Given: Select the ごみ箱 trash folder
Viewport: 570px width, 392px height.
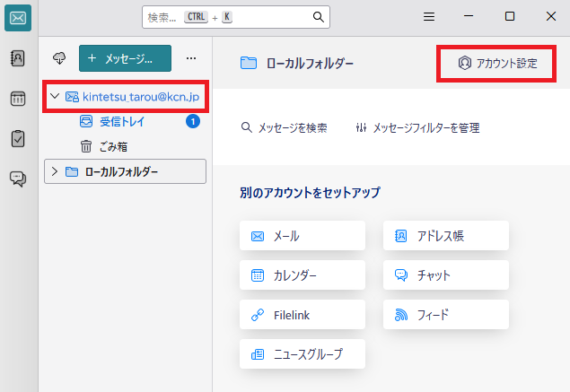Looking at the screenshot, I should pyautogui.click(x=114, y=146).
